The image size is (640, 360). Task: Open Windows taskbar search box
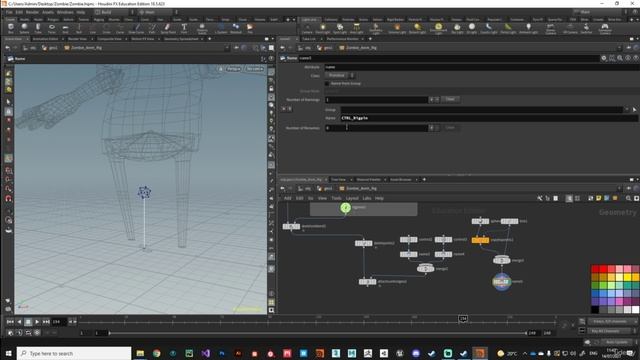pyautogui.click(x=74, y=353)
